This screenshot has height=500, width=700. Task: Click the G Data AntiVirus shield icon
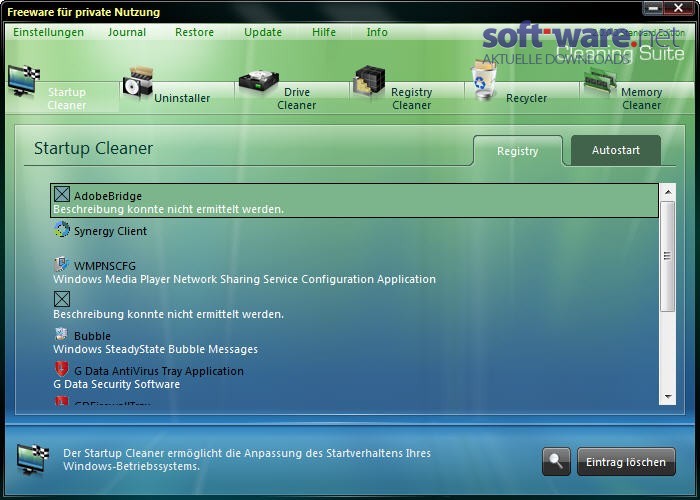62,369
